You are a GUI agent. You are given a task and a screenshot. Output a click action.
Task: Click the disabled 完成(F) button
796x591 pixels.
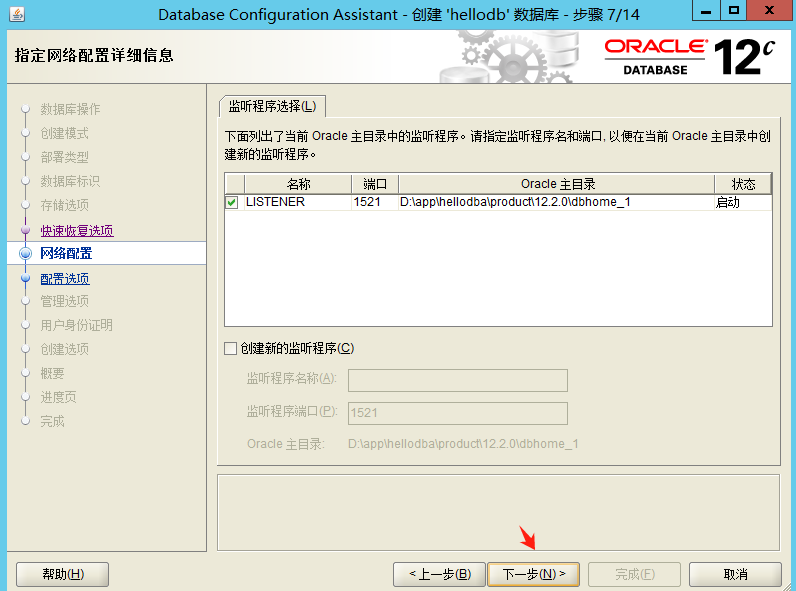coord(634,574)
